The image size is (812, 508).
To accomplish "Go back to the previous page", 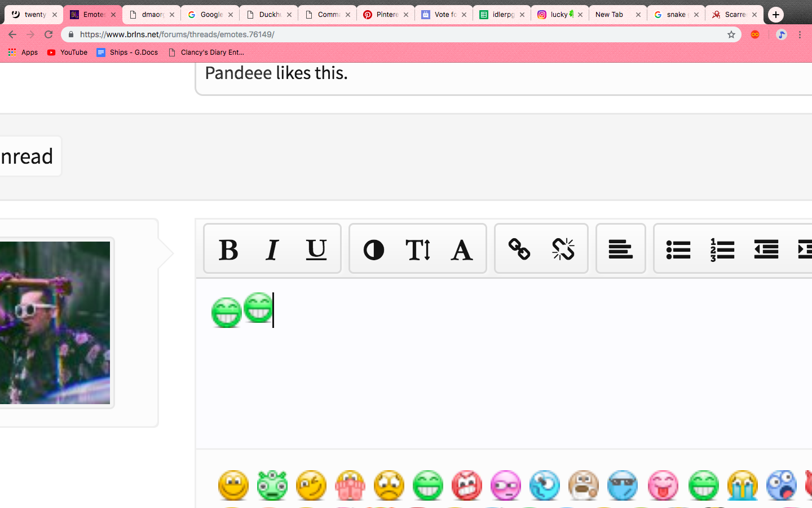I will 12,34.
